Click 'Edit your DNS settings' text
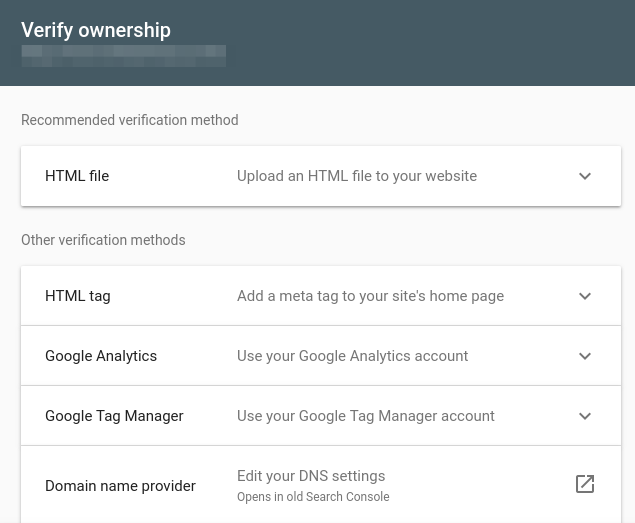 [311, 476]
